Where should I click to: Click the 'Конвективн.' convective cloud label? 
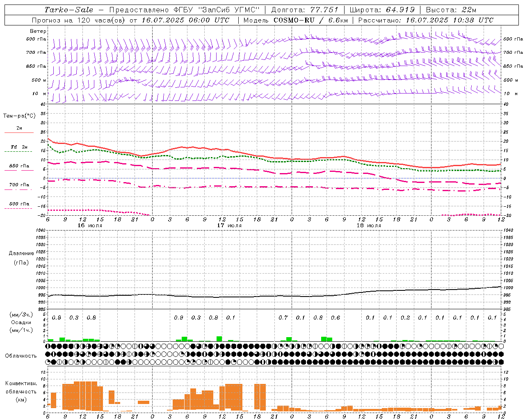(21, 383)
